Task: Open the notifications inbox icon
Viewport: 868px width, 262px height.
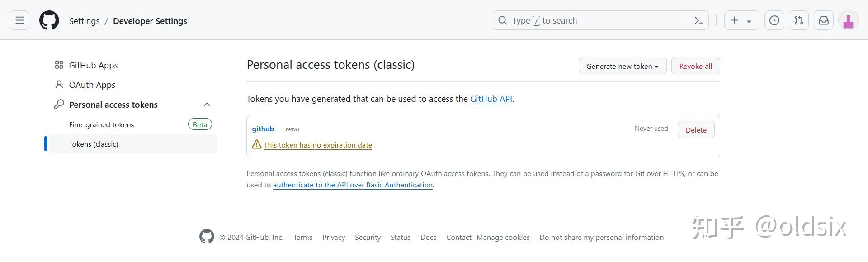Action: point(823,20)
